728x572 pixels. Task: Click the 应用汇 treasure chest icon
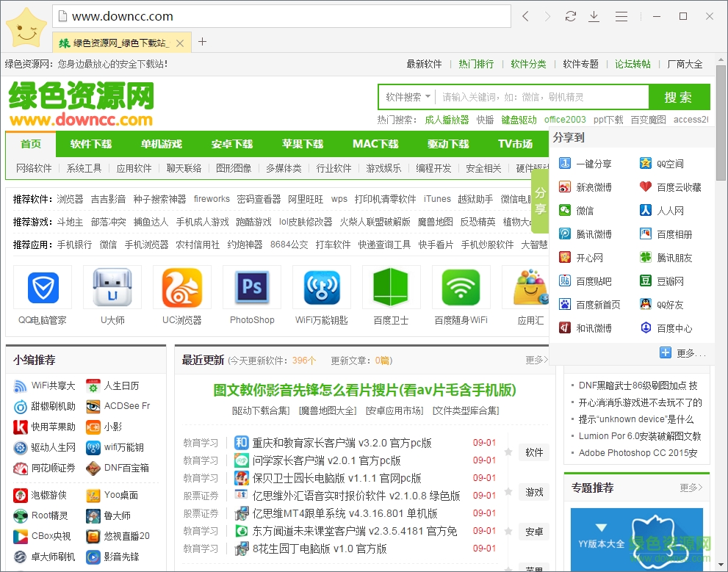pos(530,287)
